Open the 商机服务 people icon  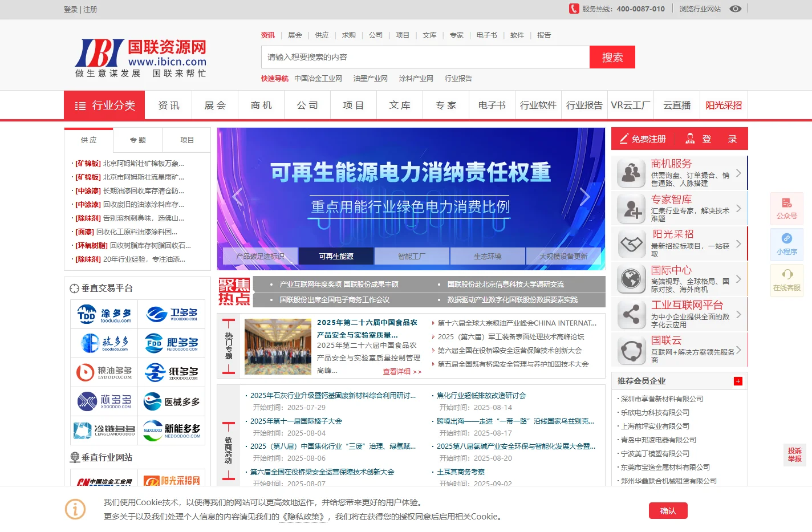pyautogui.click(x=631, y=173)
